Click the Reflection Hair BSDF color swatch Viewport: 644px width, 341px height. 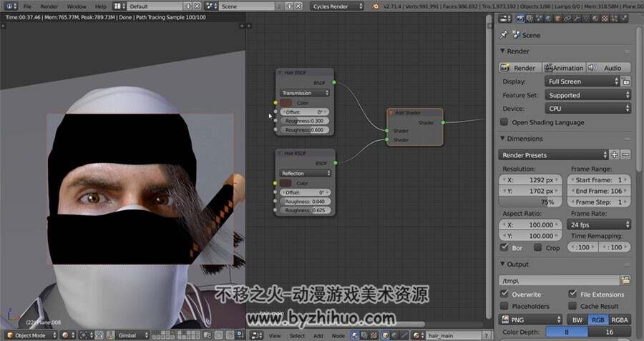(286, 183)
